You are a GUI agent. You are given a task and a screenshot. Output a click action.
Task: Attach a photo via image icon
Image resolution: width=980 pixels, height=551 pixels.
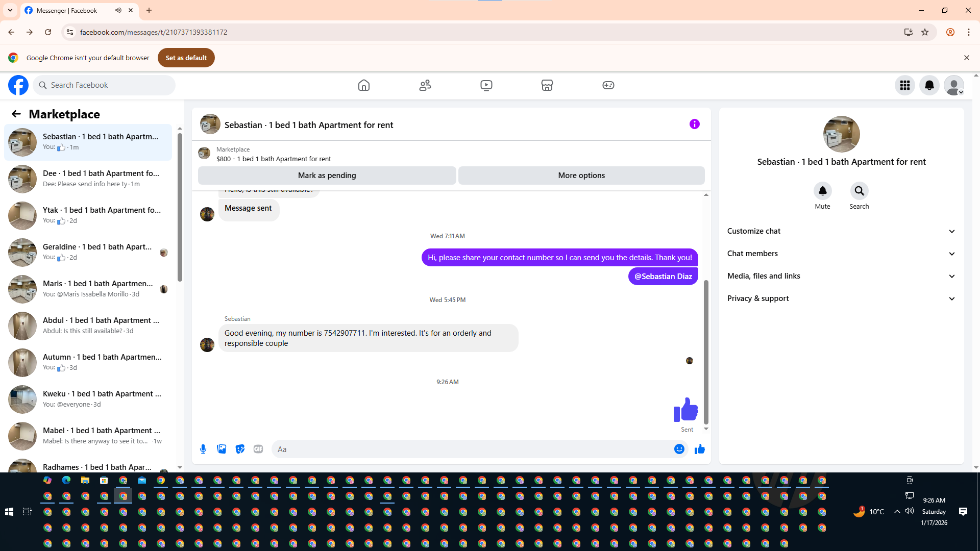(222, 449)
